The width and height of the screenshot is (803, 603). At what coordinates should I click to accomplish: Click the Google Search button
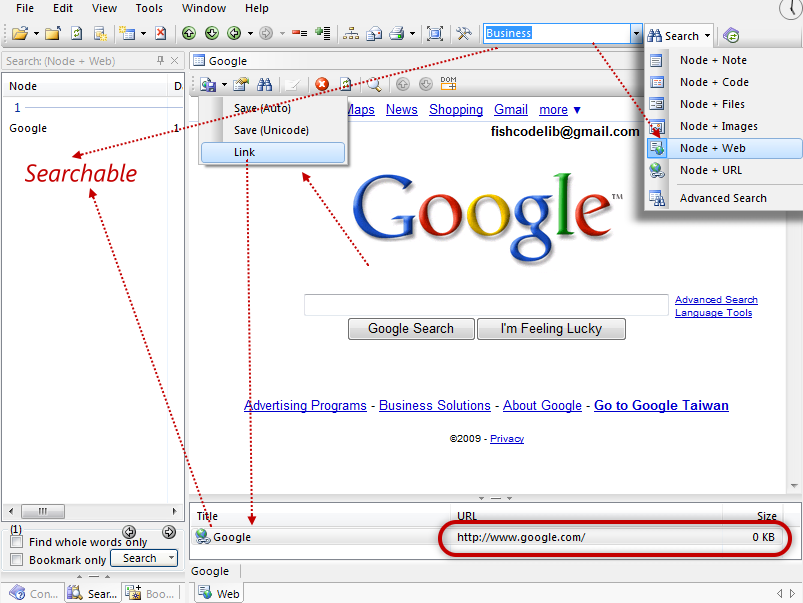pyautogui.click(x=411, y=328)
